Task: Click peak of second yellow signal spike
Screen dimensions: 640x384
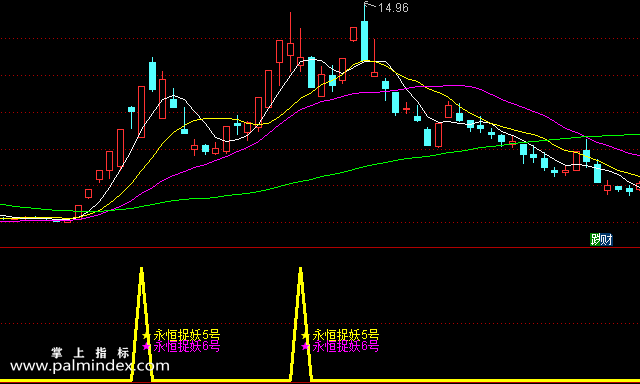Action: tap(300, 269)
